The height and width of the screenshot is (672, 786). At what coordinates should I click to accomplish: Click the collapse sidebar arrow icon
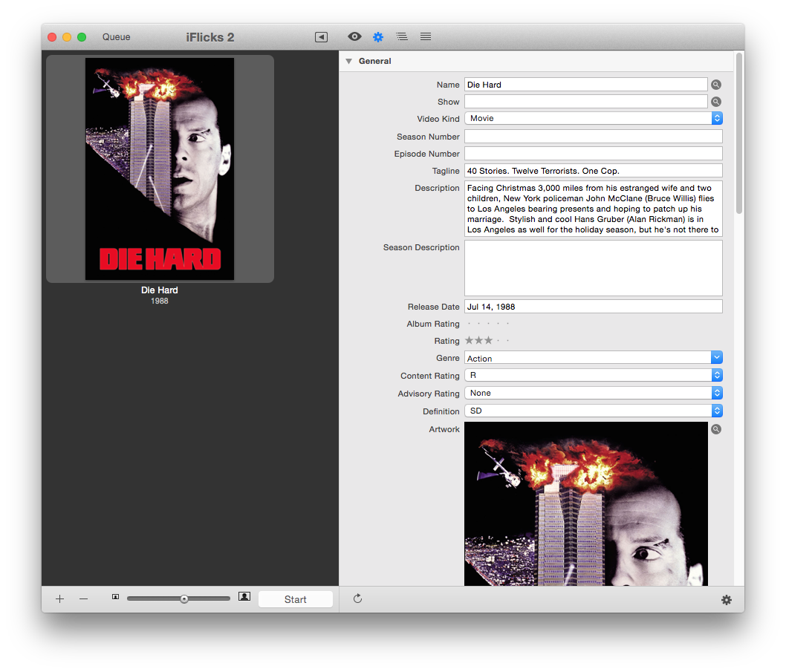[x=322, y=37]
